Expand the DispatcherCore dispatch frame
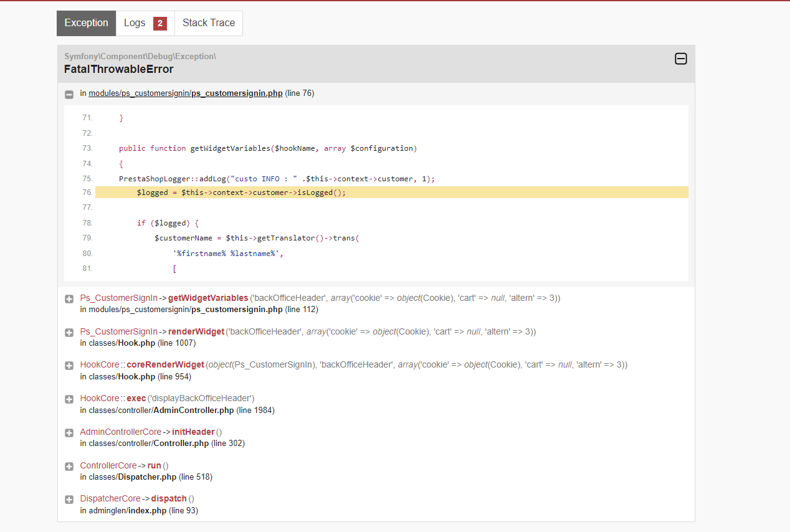Viewport: 790px width, 532px height. 69,499
